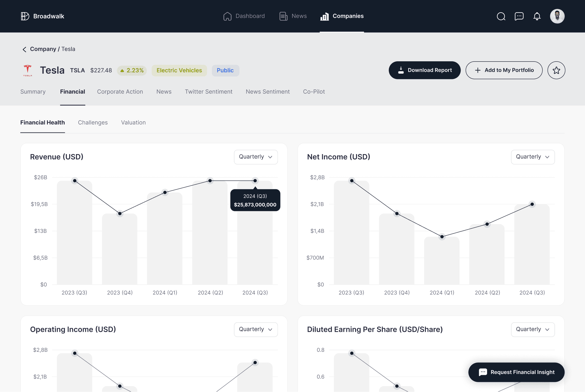Screen dimensions: 585x392
Task: Open the user profile avatar
Action: [557, 16]
